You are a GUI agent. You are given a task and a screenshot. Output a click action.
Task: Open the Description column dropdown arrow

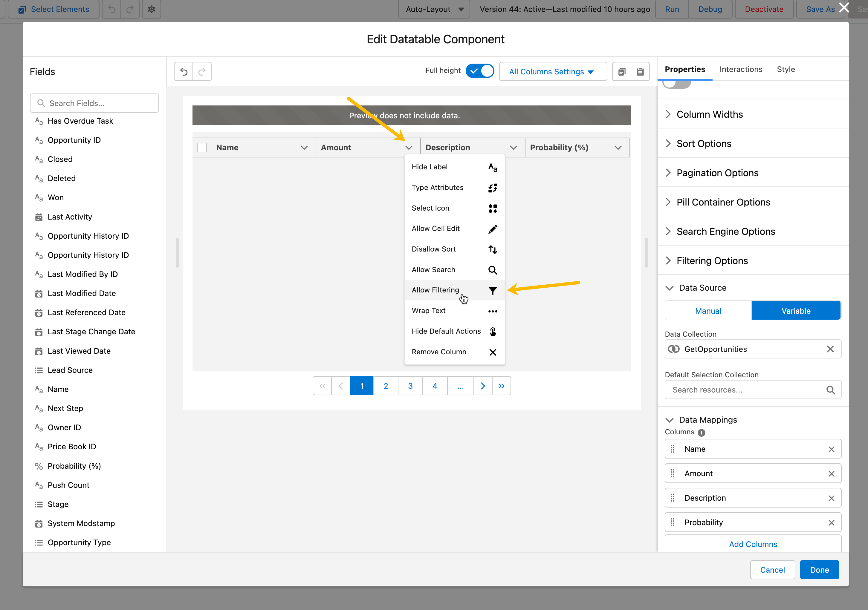coord(513,147)
